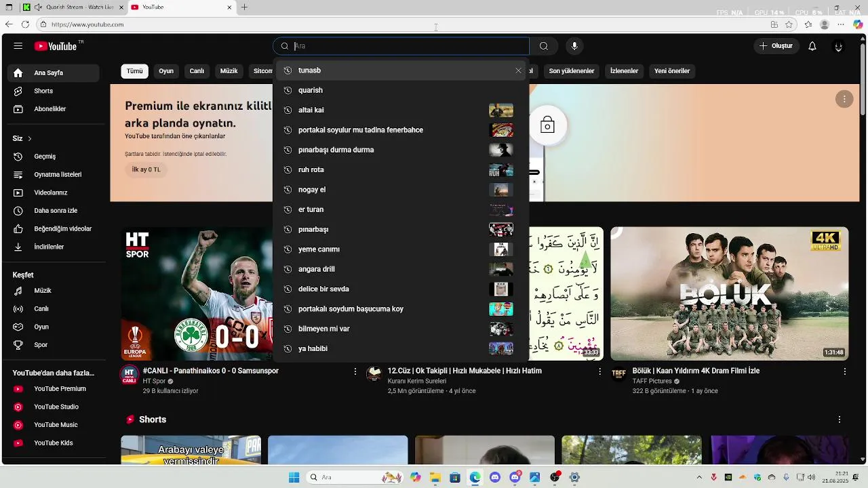The width and height of the screenshot is (868, 488).
Task: Open Beğendiğim videolar
Action: [54, 229]
